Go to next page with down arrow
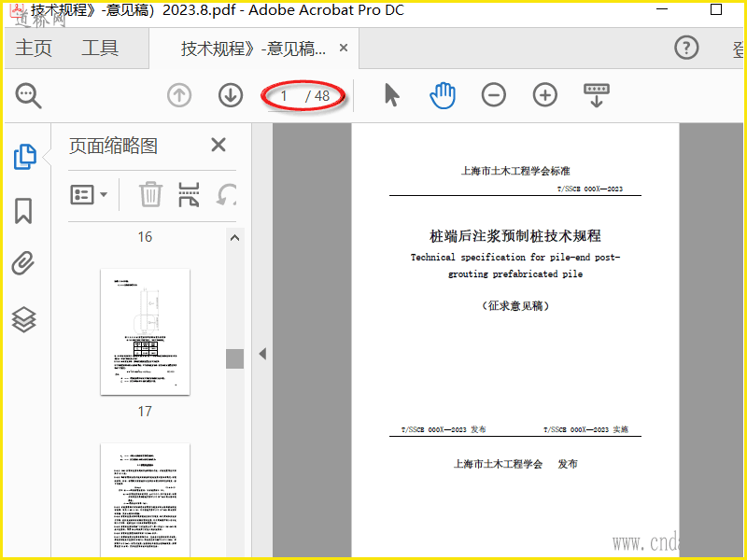Viewport: 747px width, 560px height. (231, 95)
